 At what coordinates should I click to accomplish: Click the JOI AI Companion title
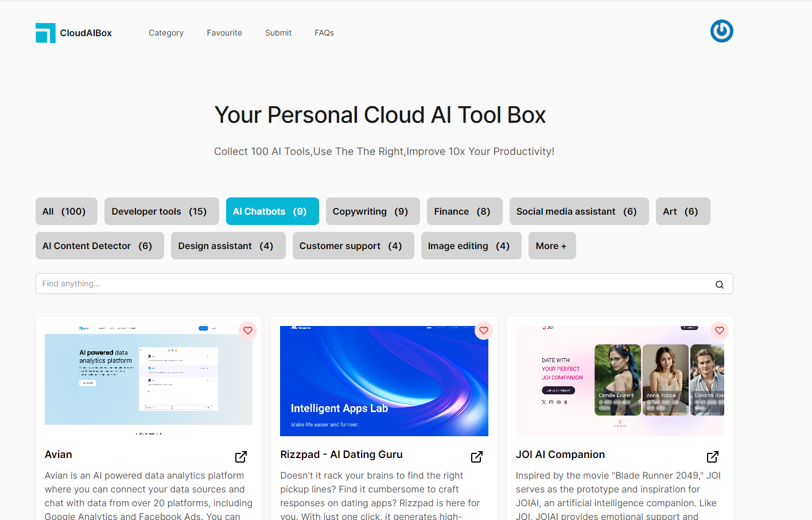pos(560,455)
